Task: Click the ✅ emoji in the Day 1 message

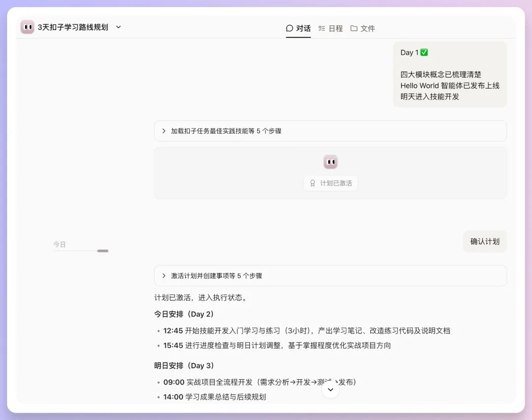Action: coord(425,52)
